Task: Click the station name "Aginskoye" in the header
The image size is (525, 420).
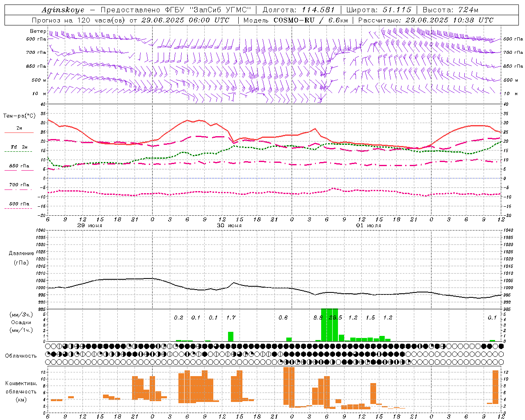Action: tap(63, 10)
